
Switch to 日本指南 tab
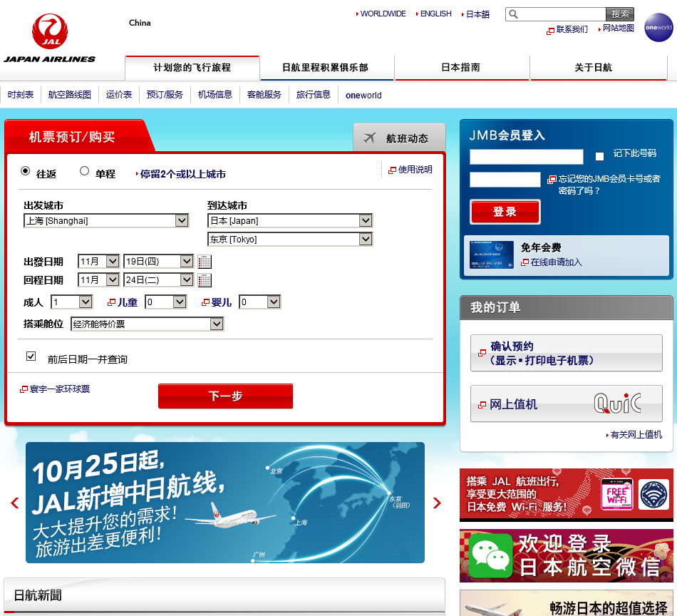pyautogui.click(x=462, y=68)
